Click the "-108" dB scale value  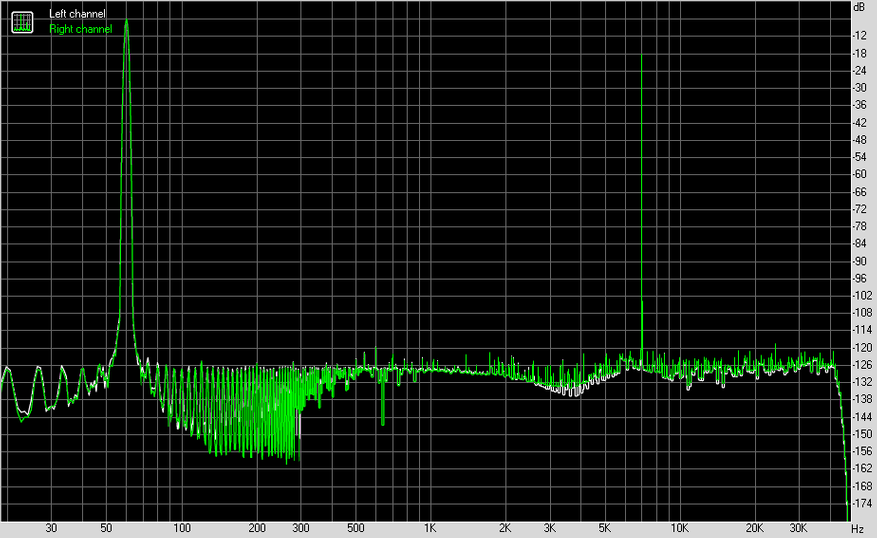[x=861, y=313]
